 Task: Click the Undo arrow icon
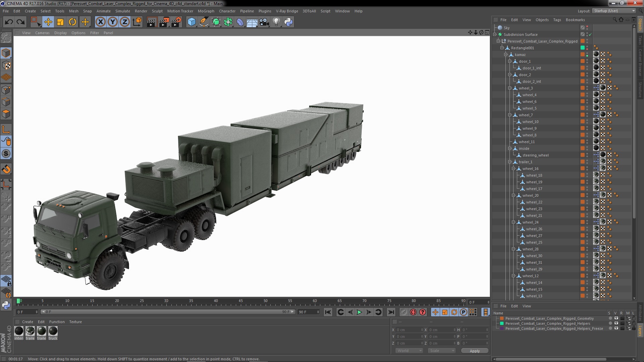[x=9, y=22]
